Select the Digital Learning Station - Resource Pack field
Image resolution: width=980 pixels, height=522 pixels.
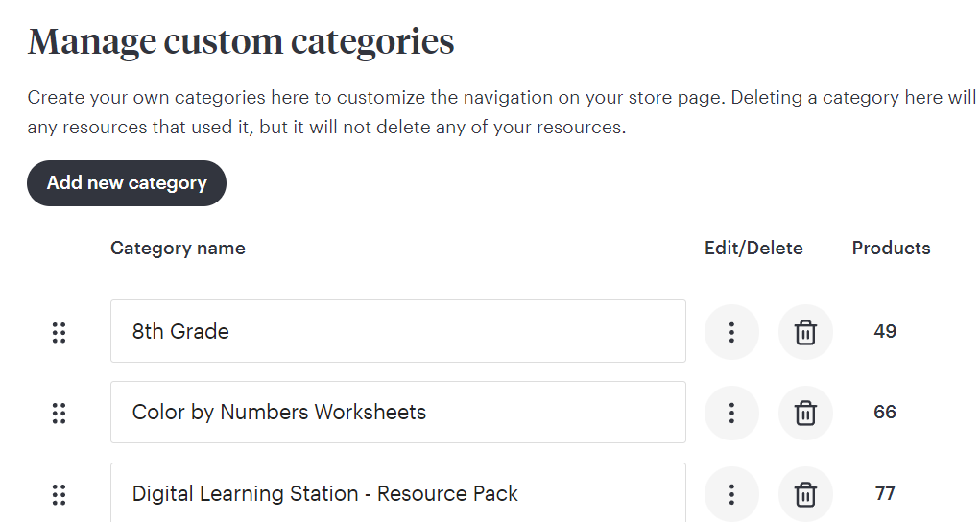397,494
